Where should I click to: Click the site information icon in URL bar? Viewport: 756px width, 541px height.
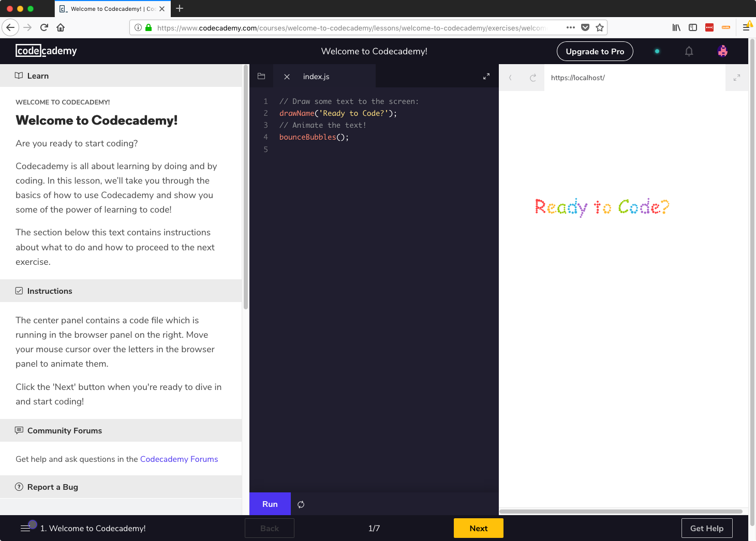[138, 27]
